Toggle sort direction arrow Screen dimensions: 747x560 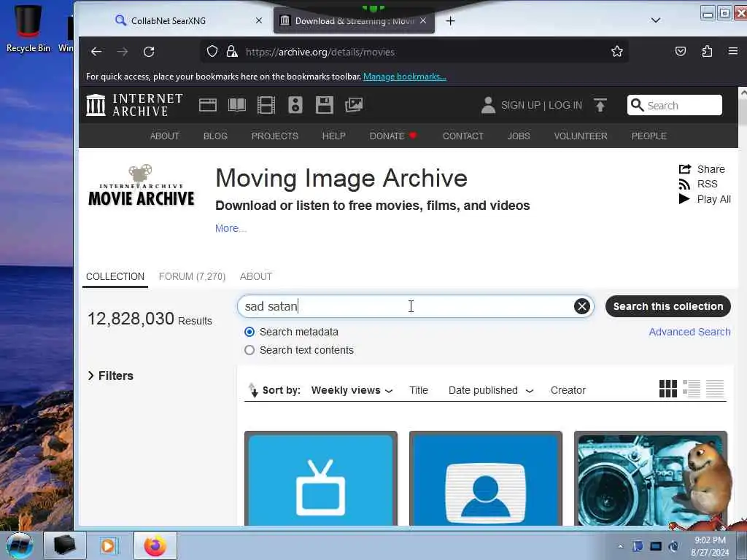point(253,390)
